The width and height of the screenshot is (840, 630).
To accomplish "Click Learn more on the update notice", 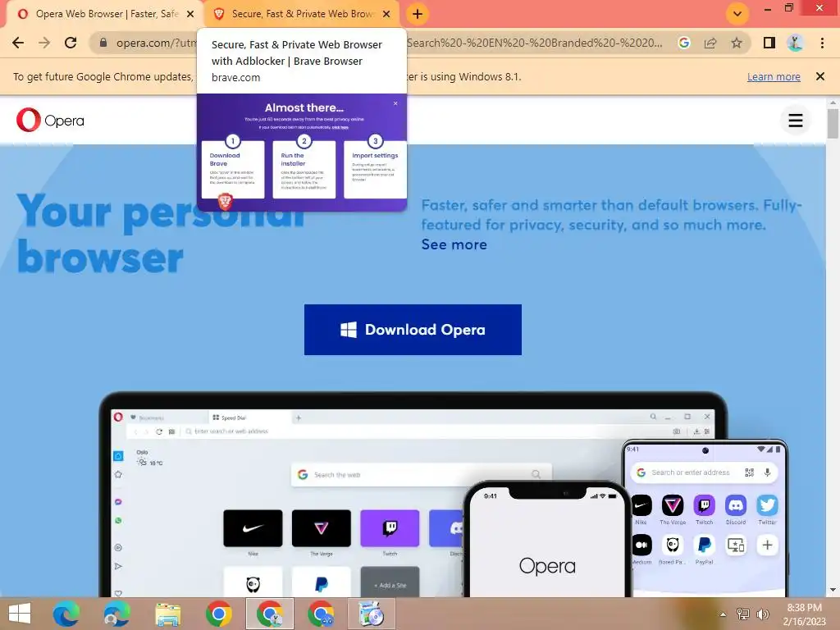I will [x=774, y=76].
